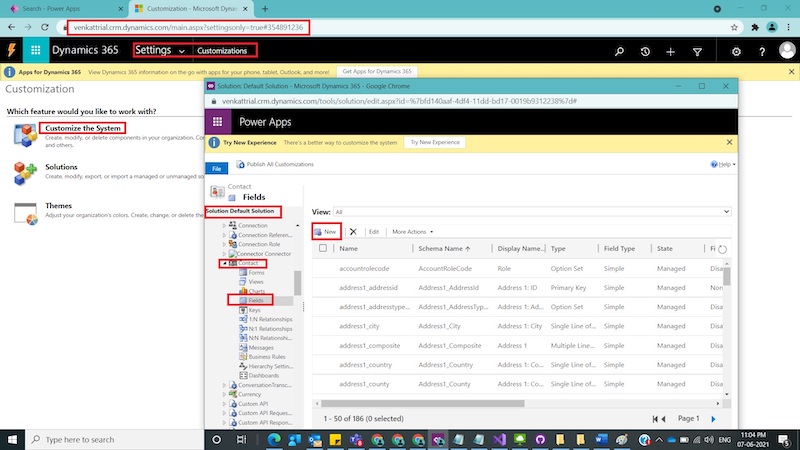The height and width of the screenshot is (450, 800).
Task: Collapse the Contact entity node
Action: tap(224, 263)
